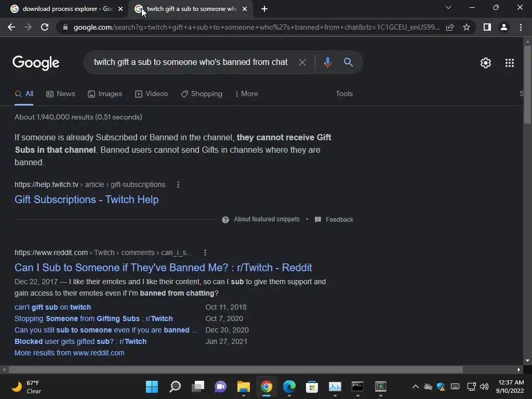Open search Tools options
Viewport: 532px width, 399px height.
point(344,94)
